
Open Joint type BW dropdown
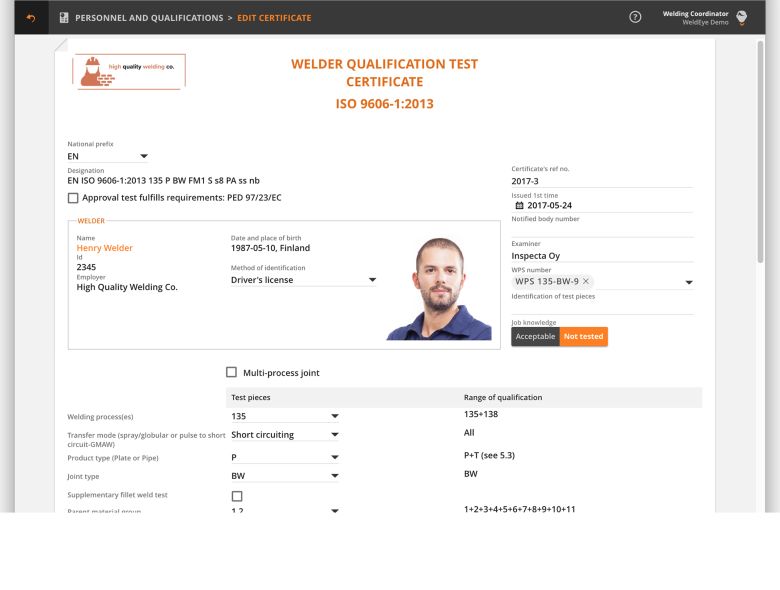tap(285, 476)
